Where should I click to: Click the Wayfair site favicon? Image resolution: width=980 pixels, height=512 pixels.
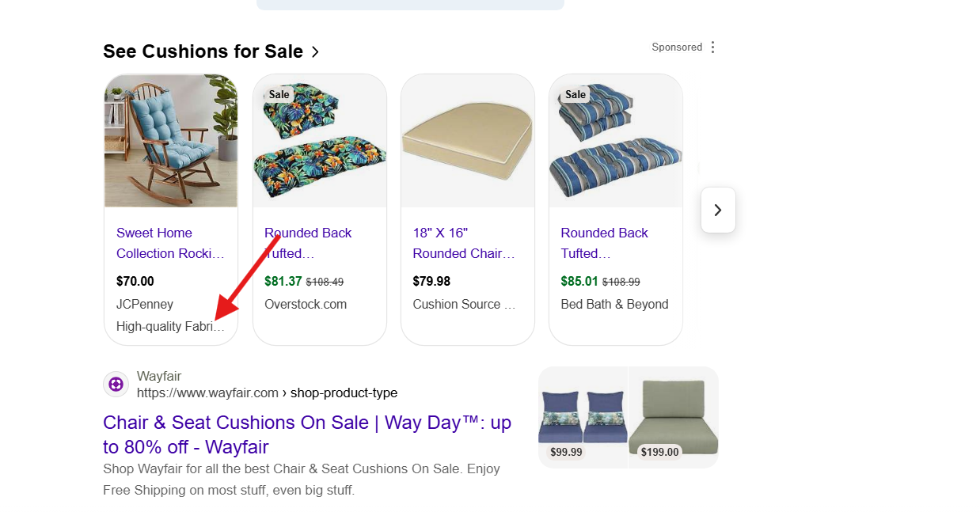116,385
